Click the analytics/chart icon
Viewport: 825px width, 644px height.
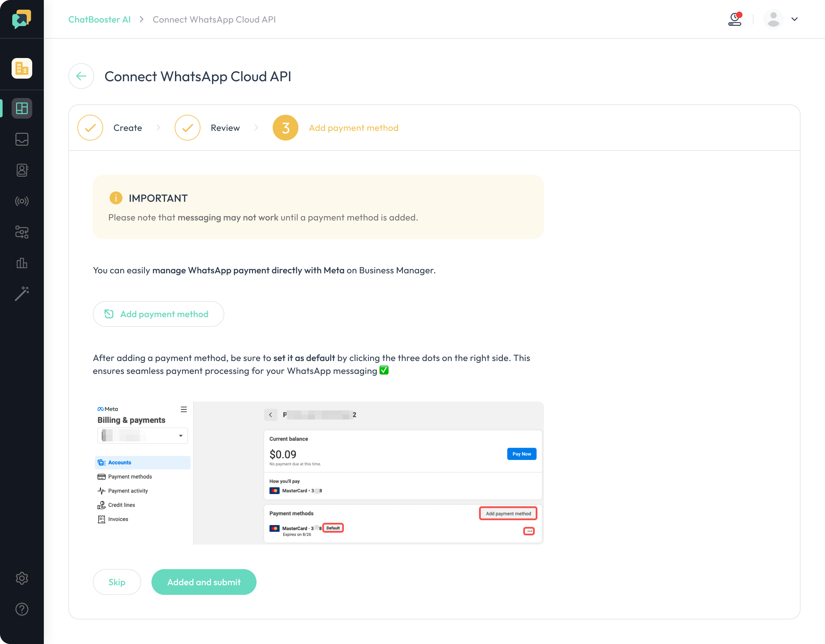click(x=21, y=262)
